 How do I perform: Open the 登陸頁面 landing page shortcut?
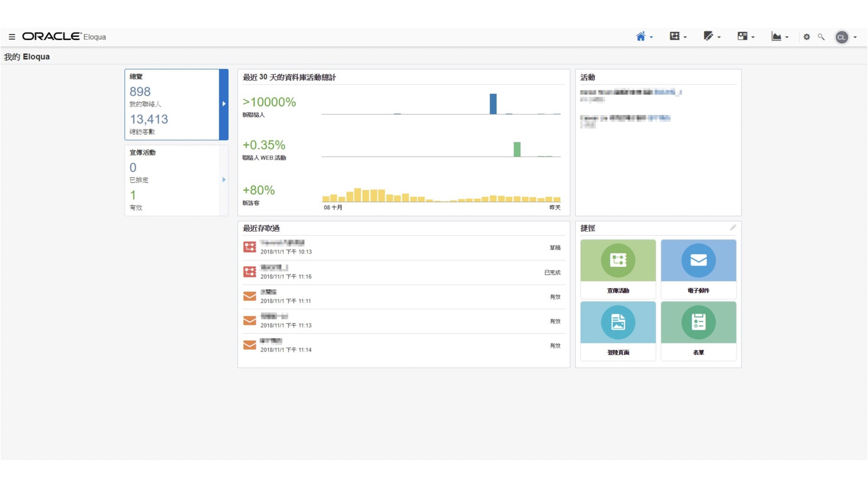[618, 331]
